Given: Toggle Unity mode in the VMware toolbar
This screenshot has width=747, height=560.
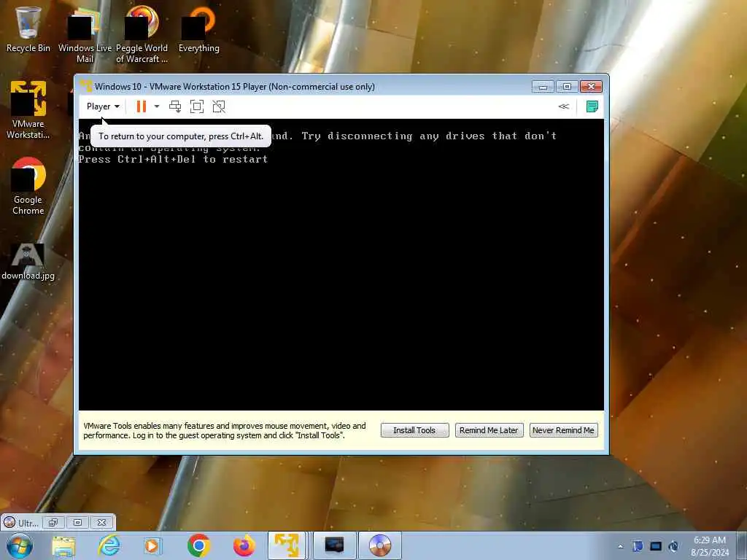Looking at the screenshot, I should point(219,106).
